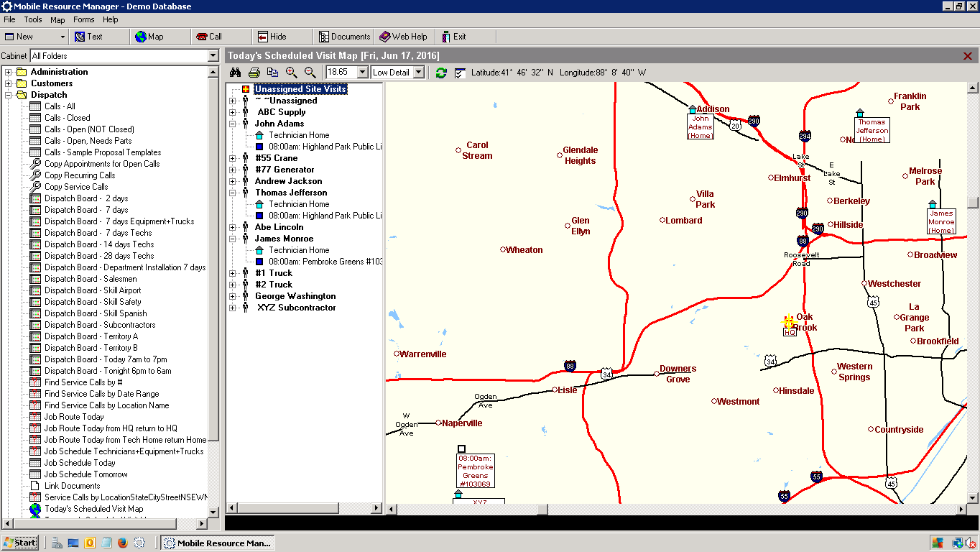The image size is (980, 552).
Task: Open the Cabinet All Folders dropdown
Action: 213,56
